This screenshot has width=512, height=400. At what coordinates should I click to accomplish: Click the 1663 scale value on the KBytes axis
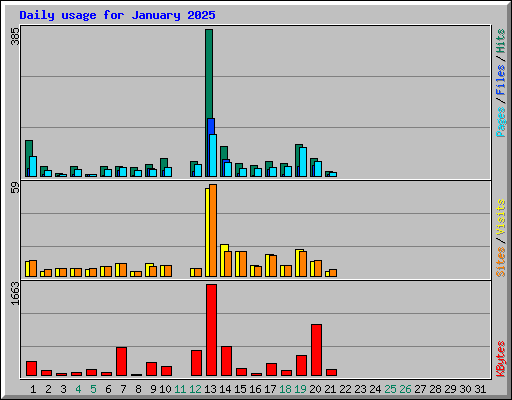pyautogui.click(x=15, y=293)
